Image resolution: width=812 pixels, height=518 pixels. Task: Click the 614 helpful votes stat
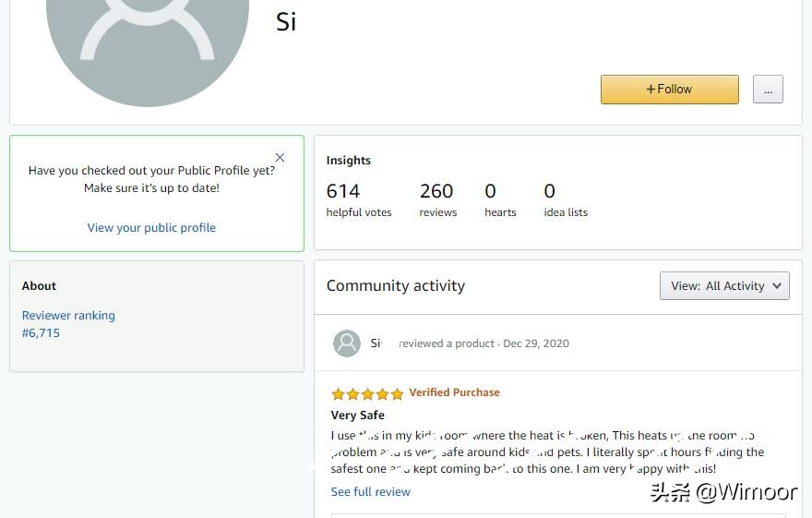tap(358, 199)
